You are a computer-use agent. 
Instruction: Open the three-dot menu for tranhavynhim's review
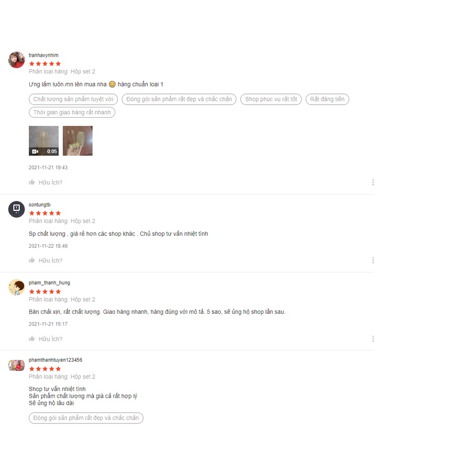(373, 182)
